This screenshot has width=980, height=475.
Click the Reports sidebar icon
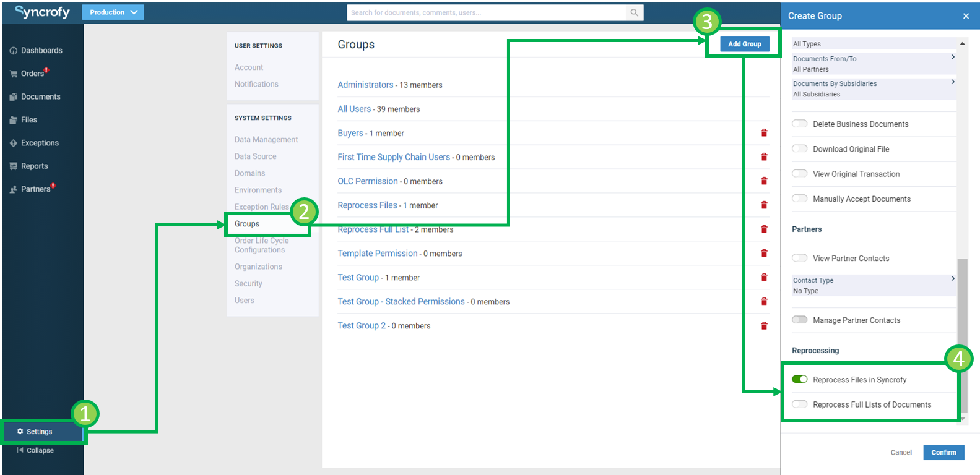14,166
